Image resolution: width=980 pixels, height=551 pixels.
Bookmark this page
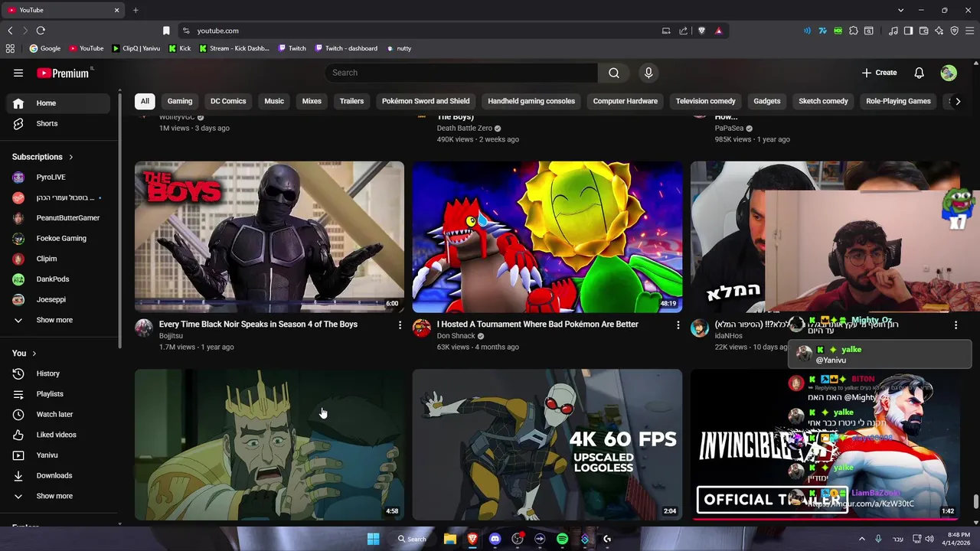pyautogui.click(x=166, y=31)
